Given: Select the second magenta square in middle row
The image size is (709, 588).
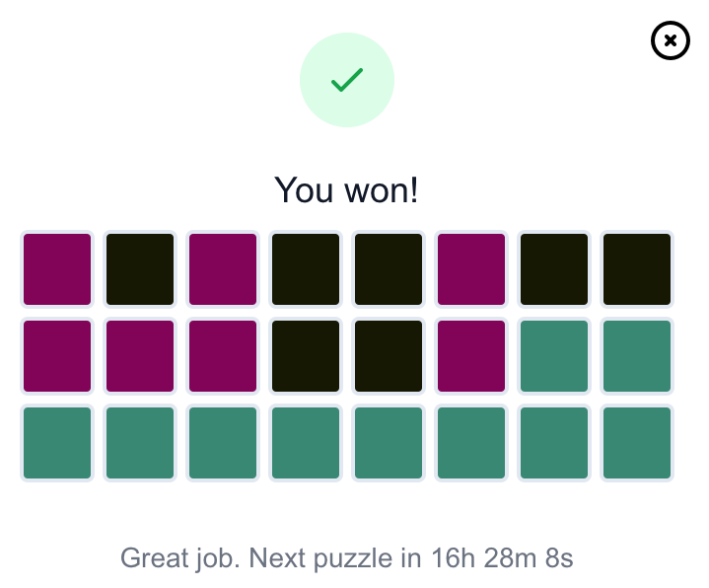Looking at the screenshot, I should [x=140, y=356].
